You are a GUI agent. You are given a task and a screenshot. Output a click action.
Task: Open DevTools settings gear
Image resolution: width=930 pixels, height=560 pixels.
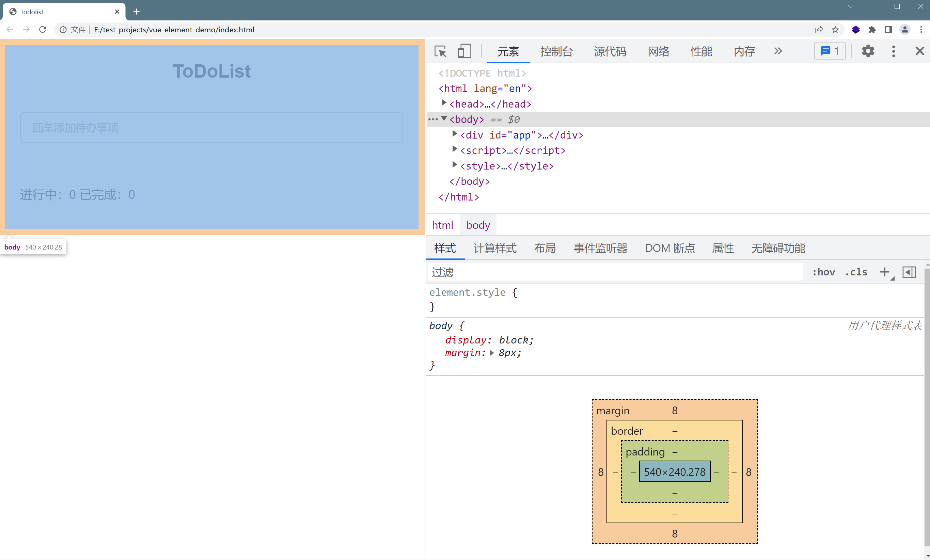868,51
